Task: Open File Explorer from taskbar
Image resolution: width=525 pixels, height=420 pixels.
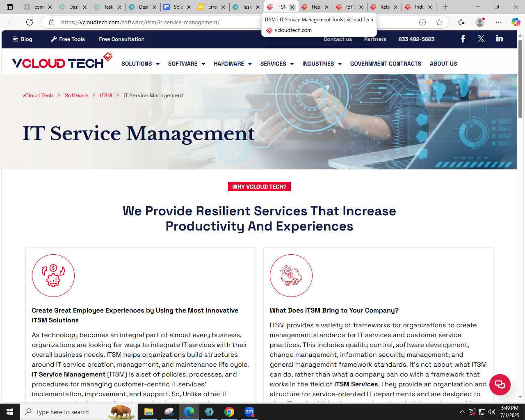Action: tap(148, 412)
